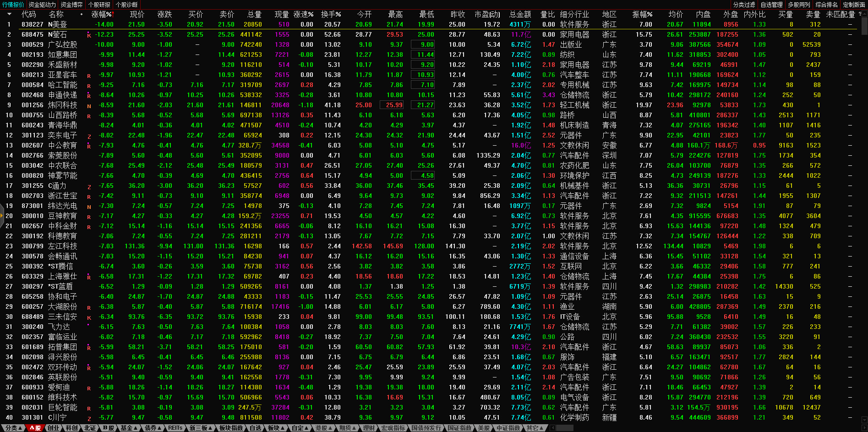Select the stock row 广弘控股
Screen dimensions: 868x432
point(63,45)
